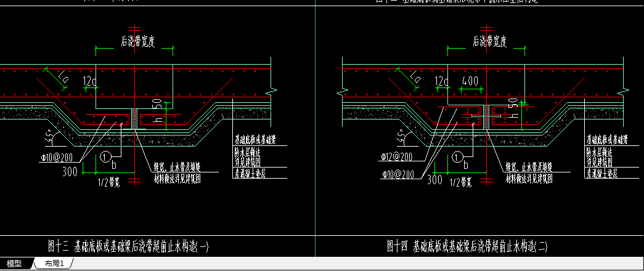
Task: Select the 300 dimension in 图十三 detail
Action: coord(70,171)
